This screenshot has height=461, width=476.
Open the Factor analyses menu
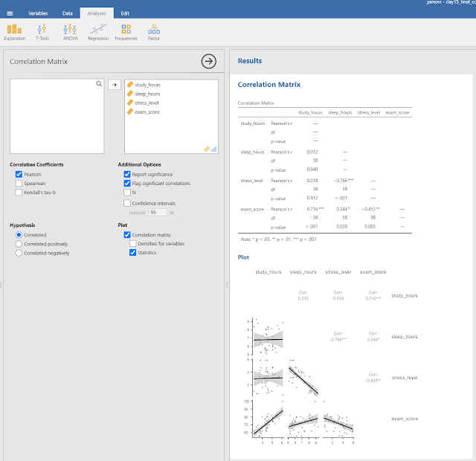(154, 32)
